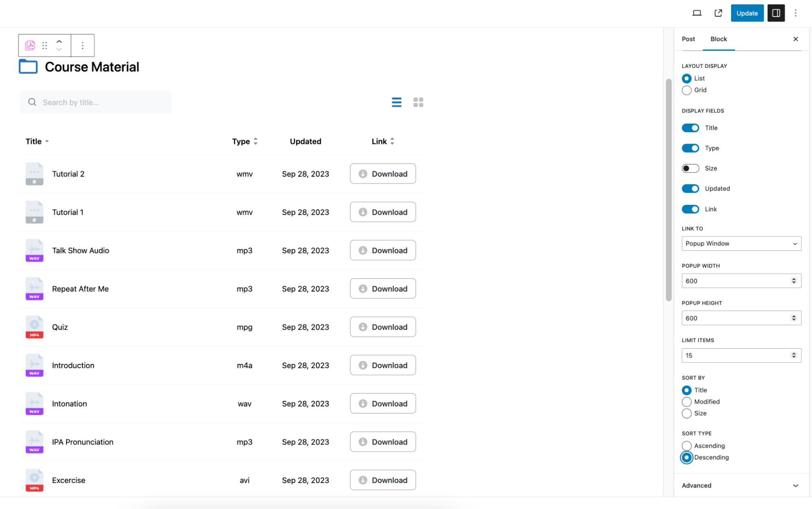Enable the Size display field

[x=690, y=168]
